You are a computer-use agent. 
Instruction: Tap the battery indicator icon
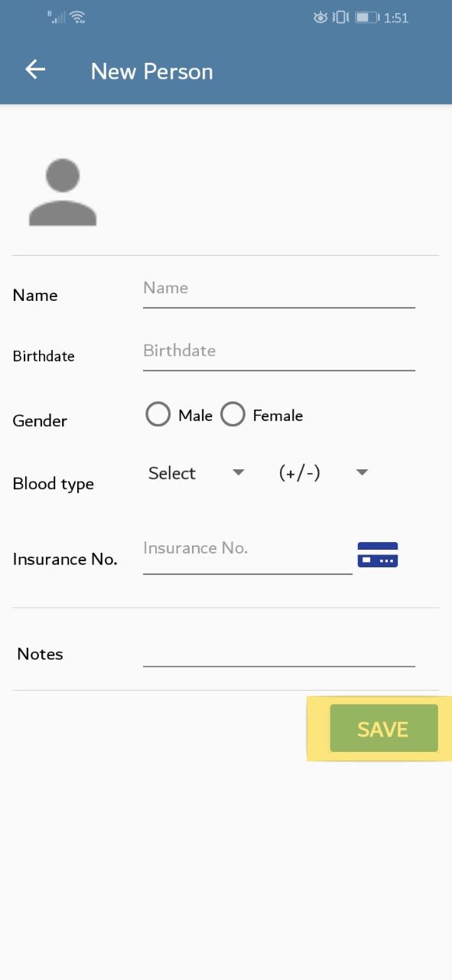(367, 17)
